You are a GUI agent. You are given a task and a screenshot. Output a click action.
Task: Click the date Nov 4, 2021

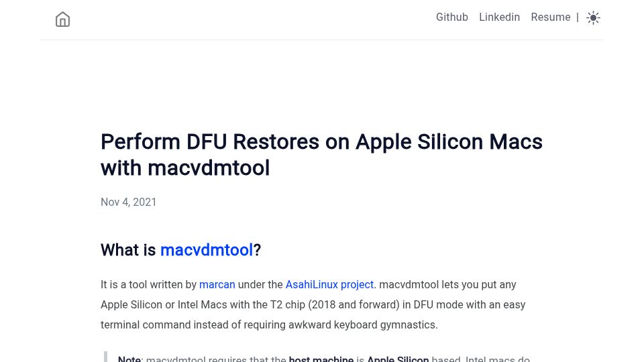129,202
